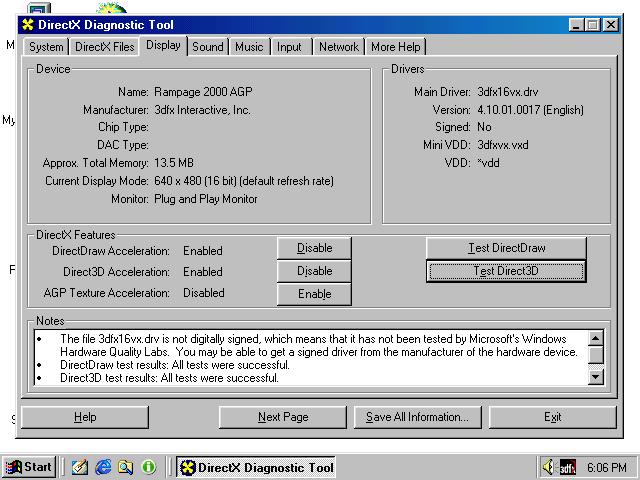640x480 pixels.
Task: Switch to the System tab
Action: pyautogui.click(x=46, y=47)
